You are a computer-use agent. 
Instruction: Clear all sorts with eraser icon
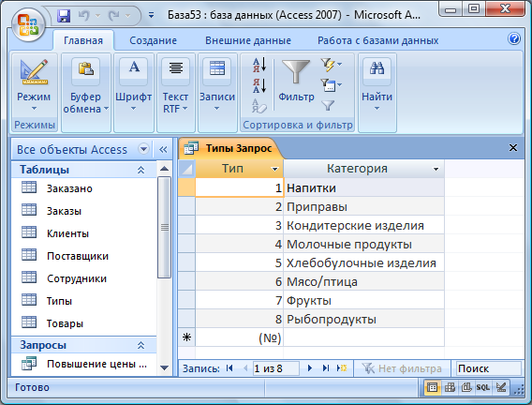(x=259, y=106)
